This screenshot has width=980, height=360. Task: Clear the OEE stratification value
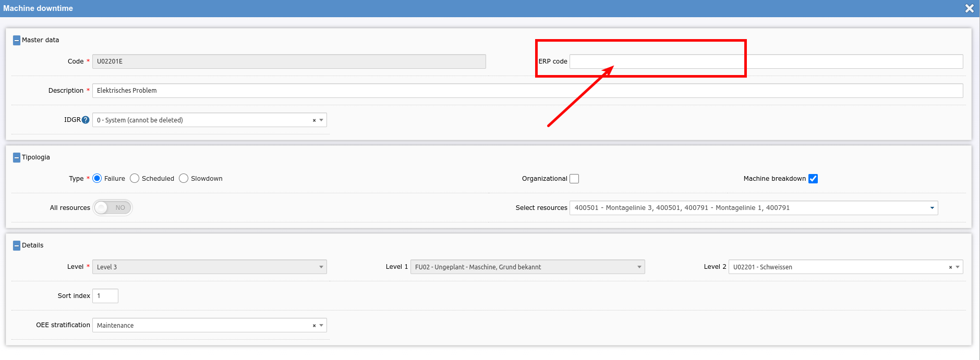(x=314, y=326)
